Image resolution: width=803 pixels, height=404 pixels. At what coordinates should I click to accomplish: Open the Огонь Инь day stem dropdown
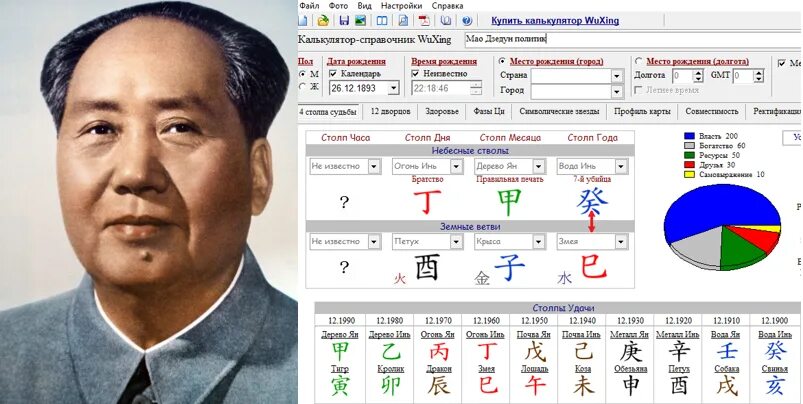pyautogui.click(x=457, y=166)
